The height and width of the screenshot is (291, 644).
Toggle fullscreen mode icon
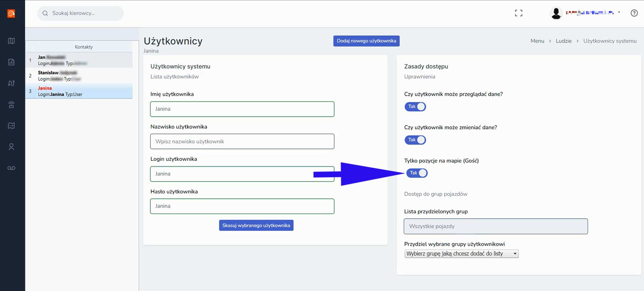click(519, 13)
